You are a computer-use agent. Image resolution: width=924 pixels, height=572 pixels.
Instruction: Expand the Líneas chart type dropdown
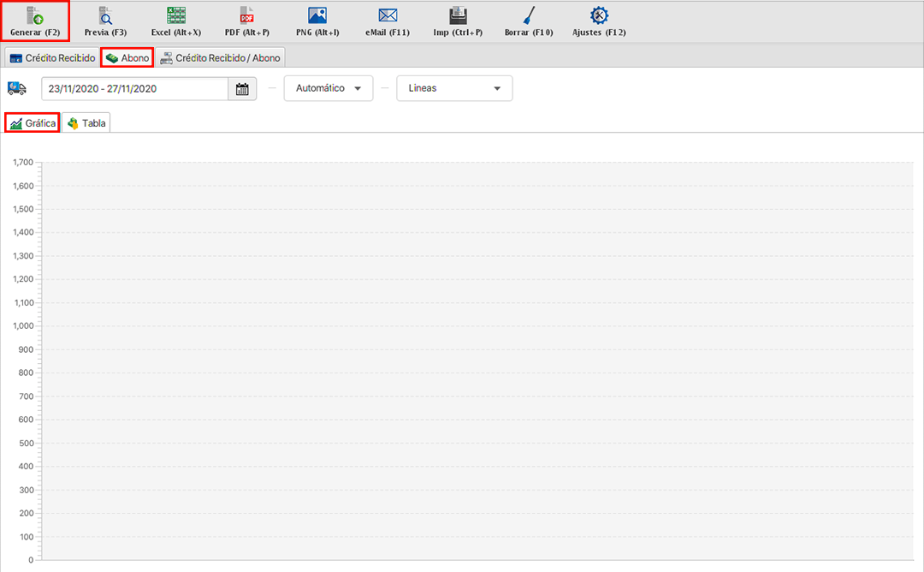454,89
